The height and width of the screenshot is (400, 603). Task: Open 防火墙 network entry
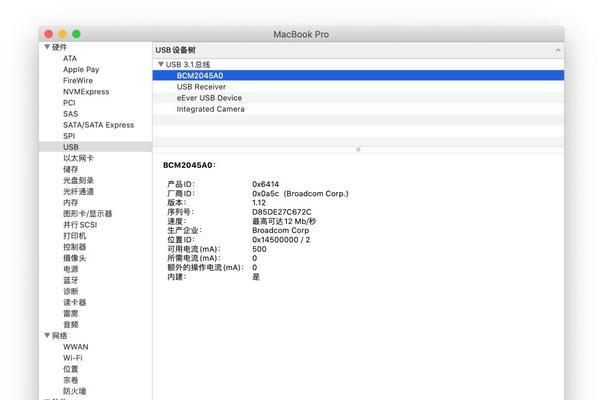coord(74,391)
